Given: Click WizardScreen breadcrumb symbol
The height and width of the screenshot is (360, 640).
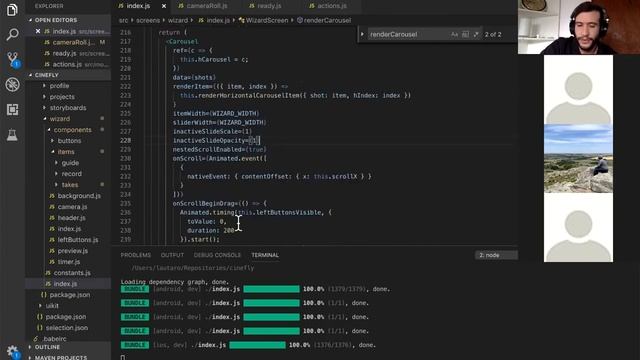Looking at the screenshot, I should (267, 20).
